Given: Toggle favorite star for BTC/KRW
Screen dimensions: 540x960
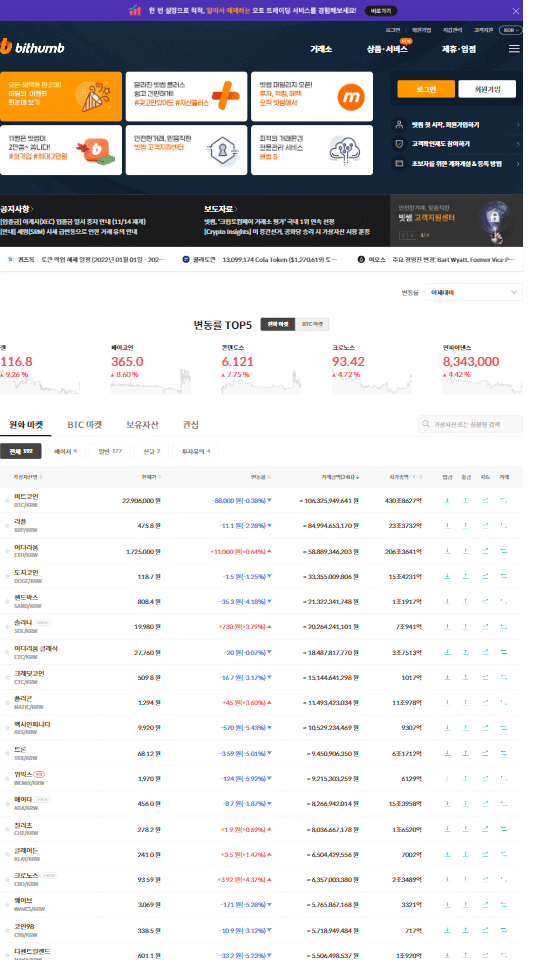Looking at the screenshot, I should [x=7, y=500].
